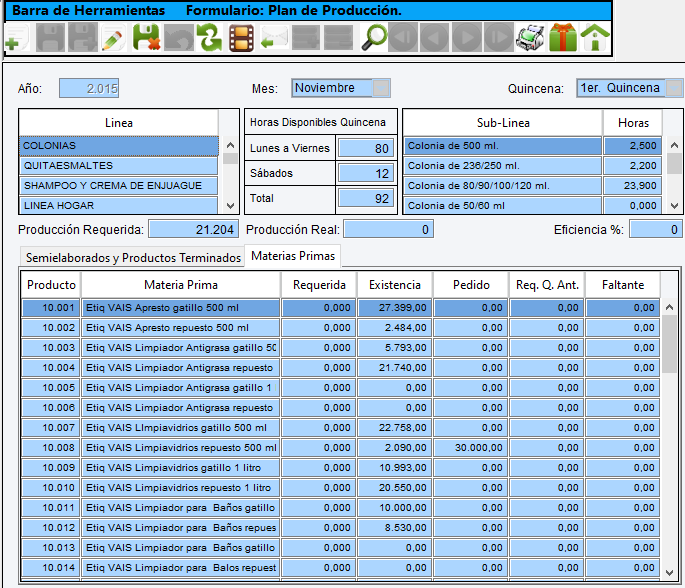Click the Eficiencia % field
The width and height of the screenshot is (685, 588).
pyautogui.click(x=656, y=229)
